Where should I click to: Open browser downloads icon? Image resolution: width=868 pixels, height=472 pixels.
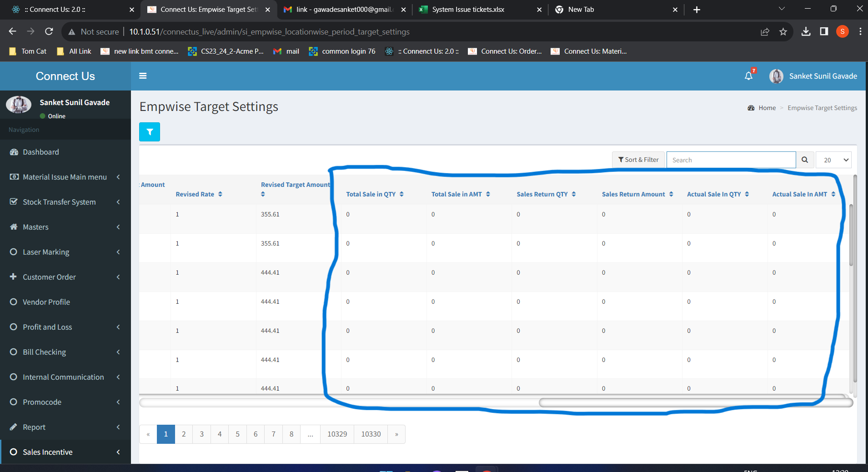point(806,31)
